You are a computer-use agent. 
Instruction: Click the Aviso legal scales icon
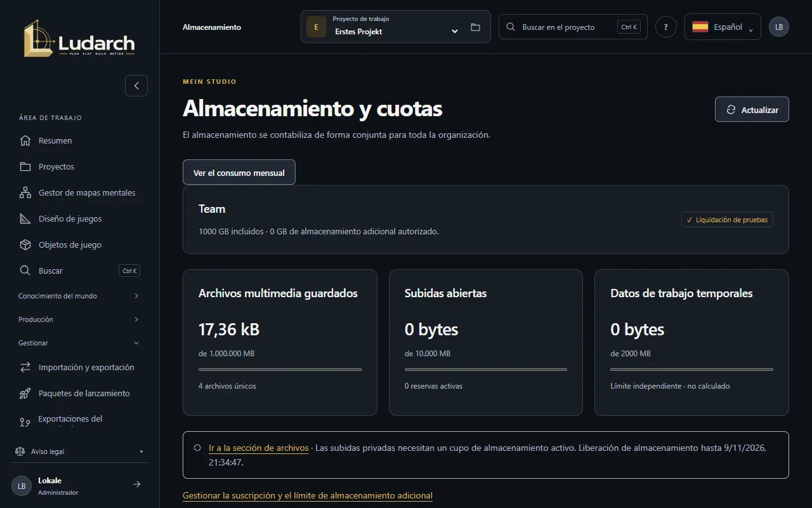point(20,451)
